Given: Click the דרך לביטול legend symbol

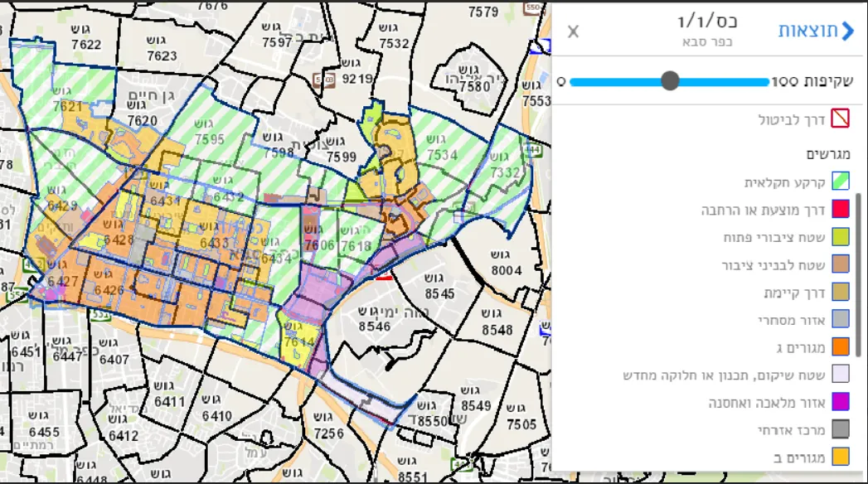Looking at the screenshot, I should click(840, 119).
